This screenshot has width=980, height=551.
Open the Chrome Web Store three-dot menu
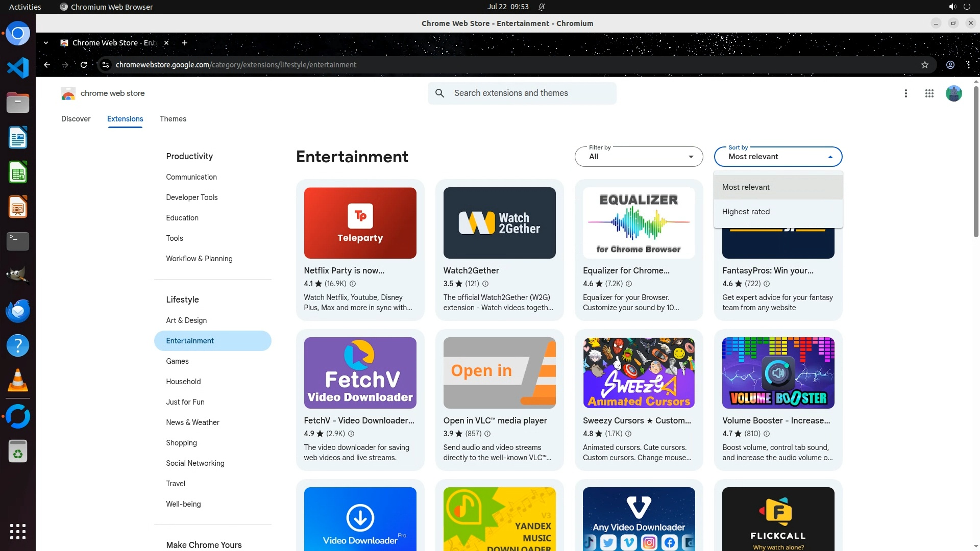click(905, 93)
